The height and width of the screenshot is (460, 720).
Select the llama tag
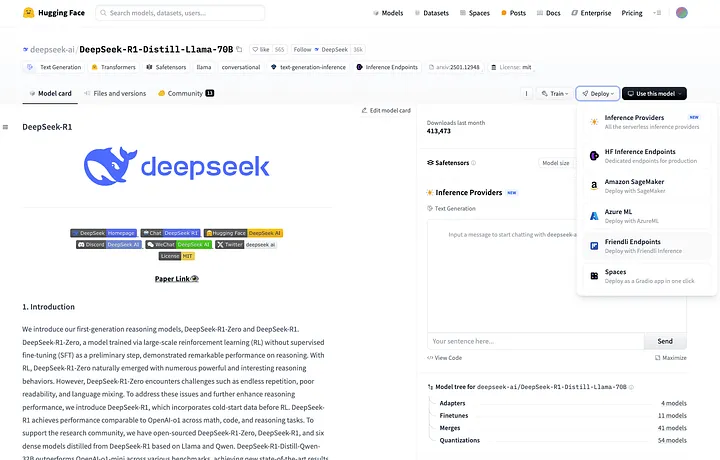(204, 67)
